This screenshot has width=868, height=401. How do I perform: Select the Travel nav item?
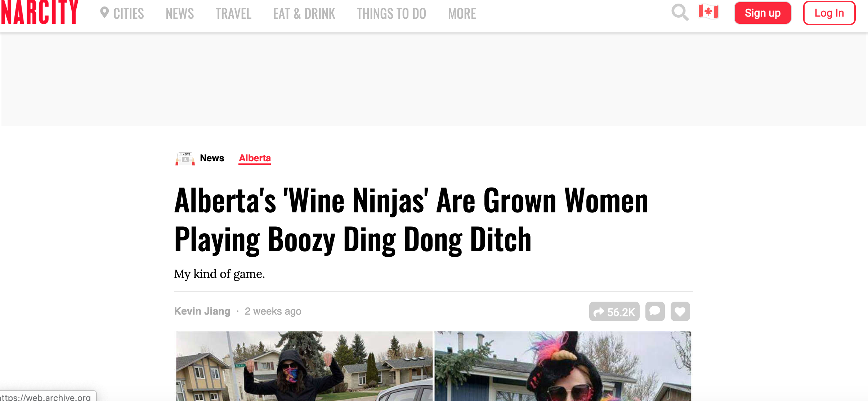pyautogui.click(x=233, y=14)
